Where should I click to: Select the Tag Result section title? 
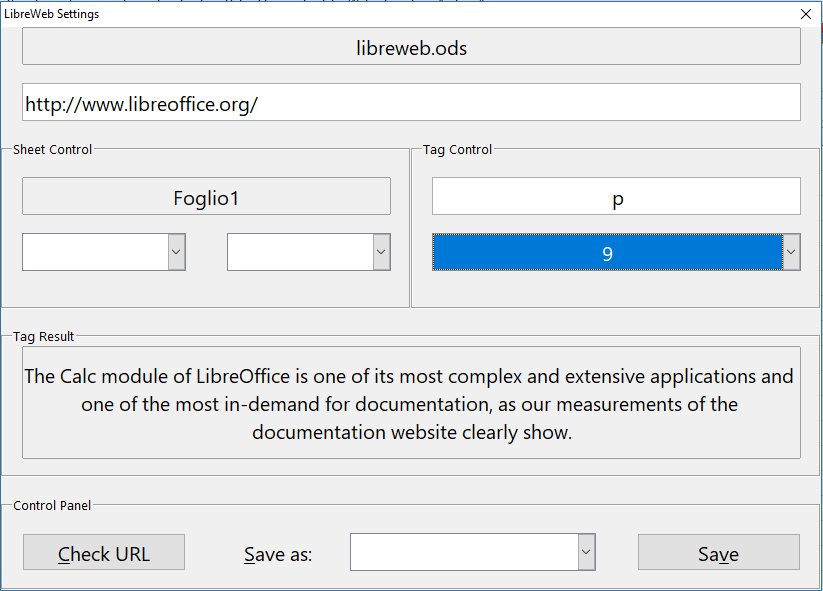click(43, 336)
